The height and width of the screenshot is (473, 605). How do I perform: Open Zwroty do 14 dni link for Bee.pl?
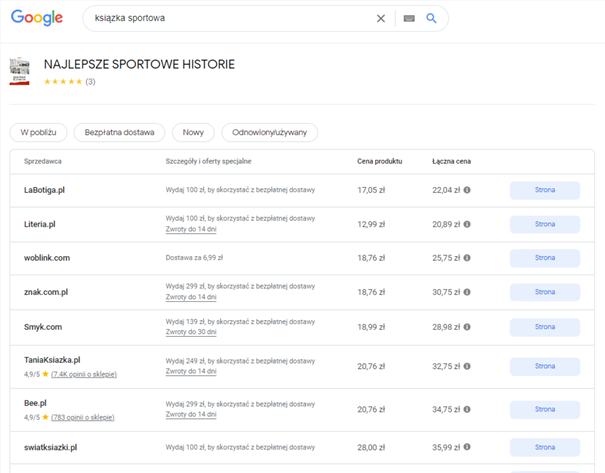(191, 414)
